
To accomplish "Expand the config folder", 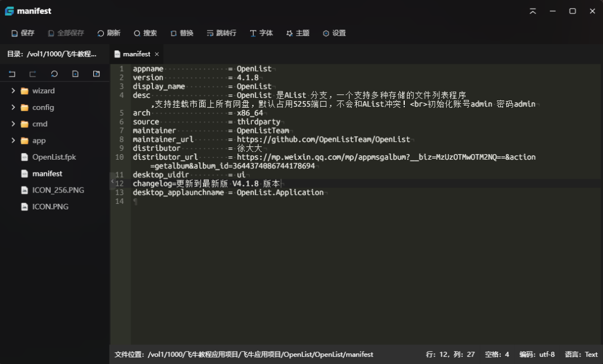I will coord(13,107).
